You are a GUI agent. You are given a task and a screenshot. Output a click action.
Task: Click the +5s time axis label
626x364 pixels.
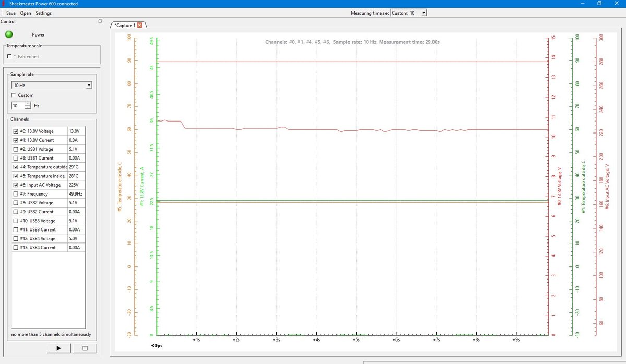coord(356,339)
